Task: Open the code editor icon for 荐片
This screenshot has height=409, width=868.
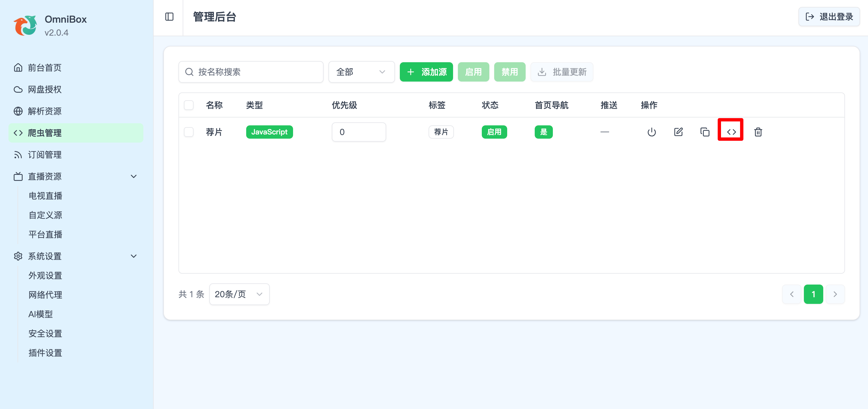Action: (731, 132)
